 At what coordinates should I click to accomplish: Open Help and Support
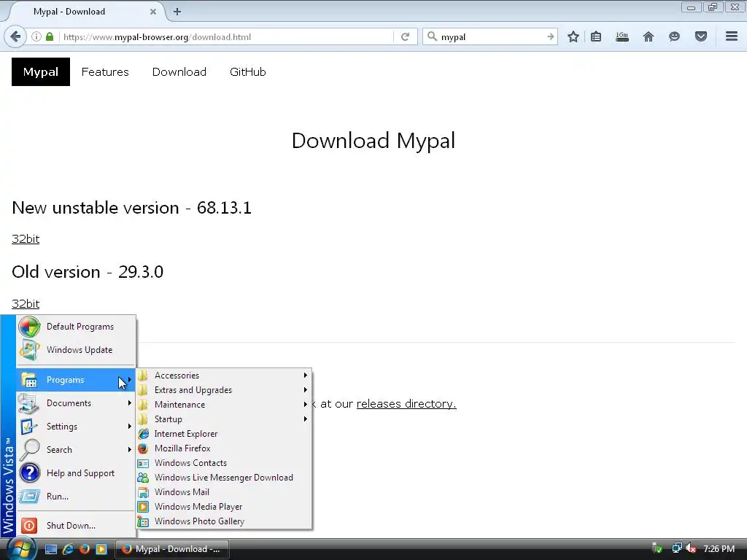click(76, 473)
